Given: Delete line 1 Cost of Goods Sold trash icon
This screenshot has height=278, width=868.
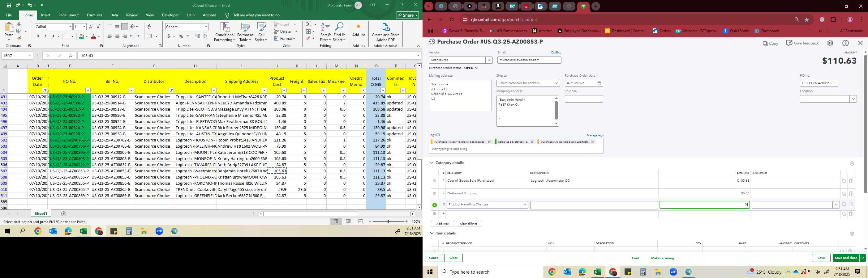Looking at the screenshot, I should pos(851,181).
